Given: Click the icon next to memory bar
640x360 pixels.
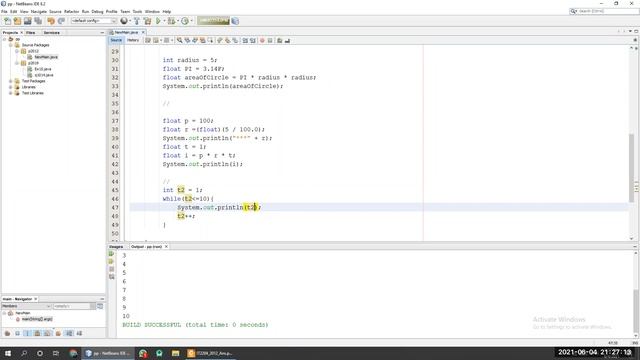Looking at the screenshot, I should click(x=235, y=21).
